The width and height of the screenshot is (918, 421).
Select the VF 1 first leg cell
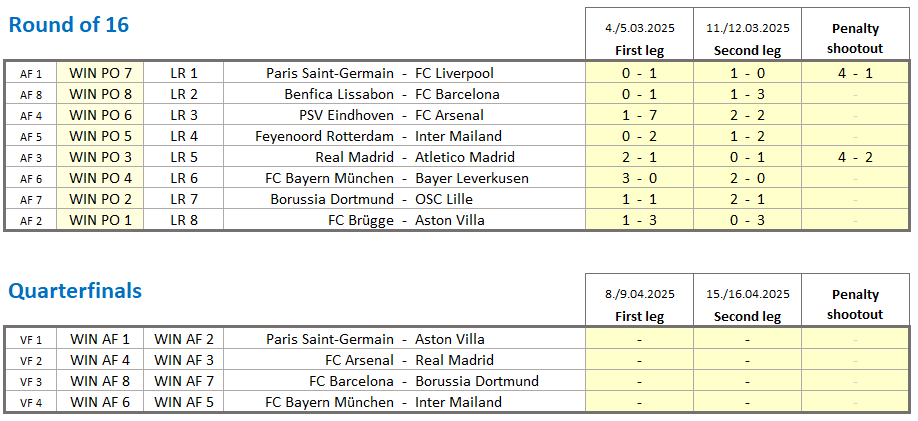639,339
